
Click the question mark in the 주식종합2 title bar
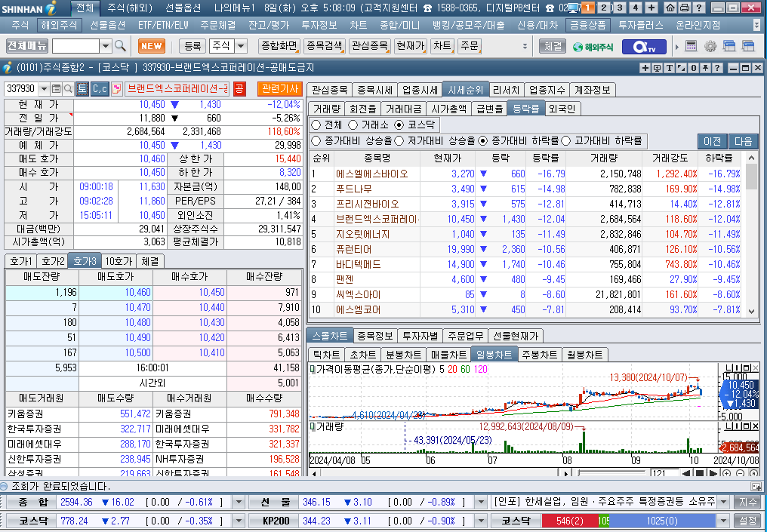click(x=717, y=68)
